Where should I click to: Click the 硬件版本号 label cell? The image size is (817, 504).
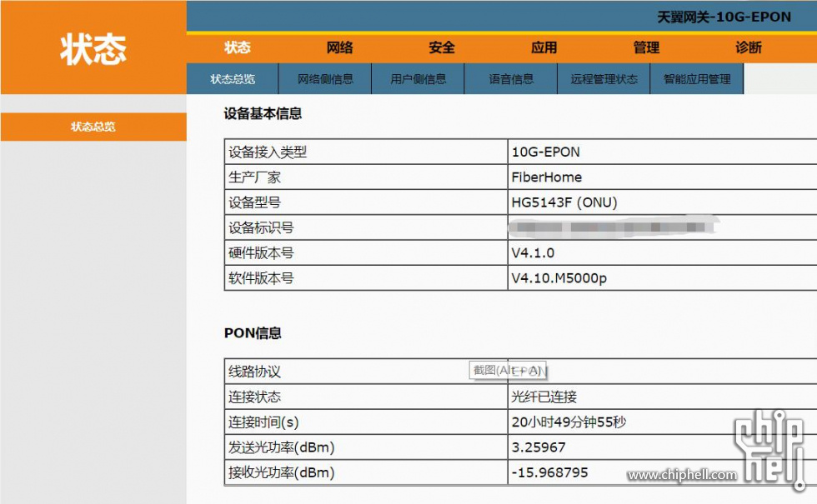(x=366, y=253)
